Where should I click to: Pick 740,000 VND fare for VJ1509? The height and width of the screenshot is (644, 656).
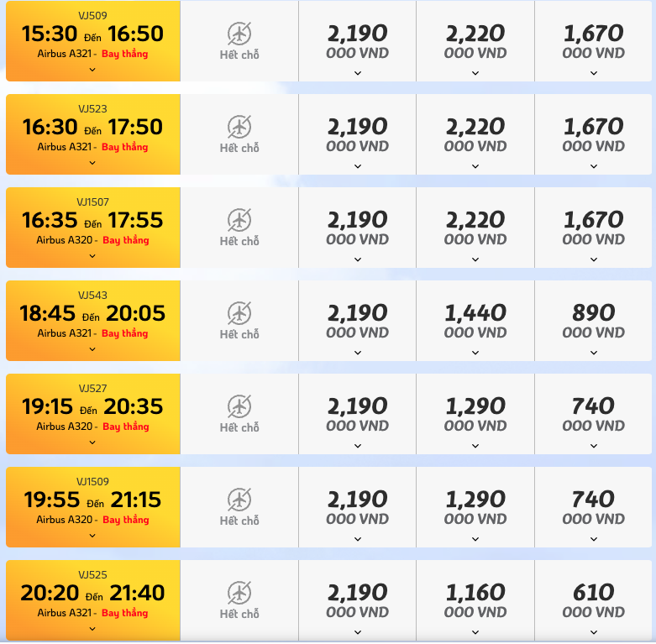pos(593,507)
